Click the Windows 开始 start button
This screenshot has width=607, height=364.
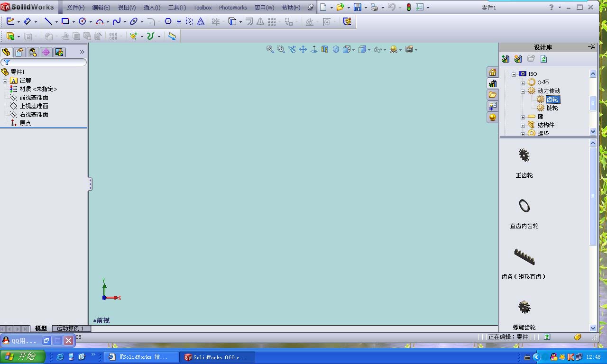(23, 357)
